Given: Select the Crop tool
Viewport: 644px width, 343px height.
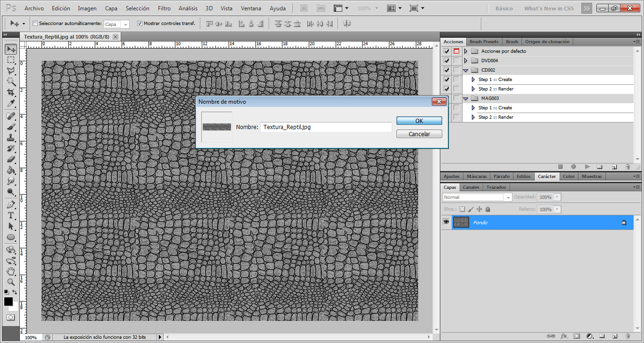Looking at the screenshot, I should [x=11, y=92].
